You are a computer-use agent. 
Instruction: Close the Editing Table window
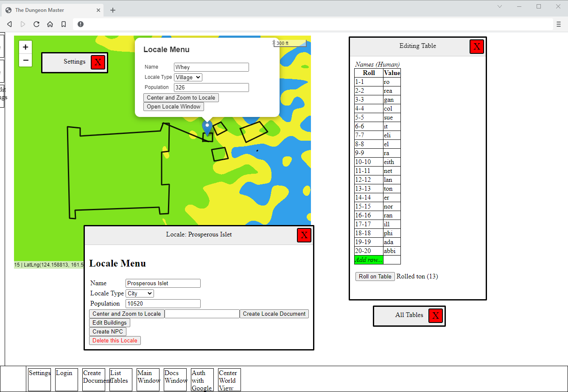click(477, 47)
